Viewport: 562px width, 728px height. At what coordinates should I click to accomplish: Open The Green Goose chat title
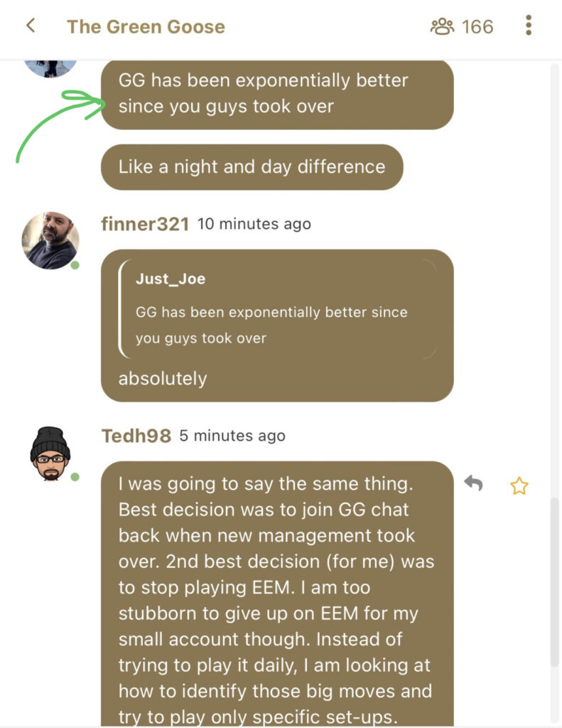click(x=146, y=26)
